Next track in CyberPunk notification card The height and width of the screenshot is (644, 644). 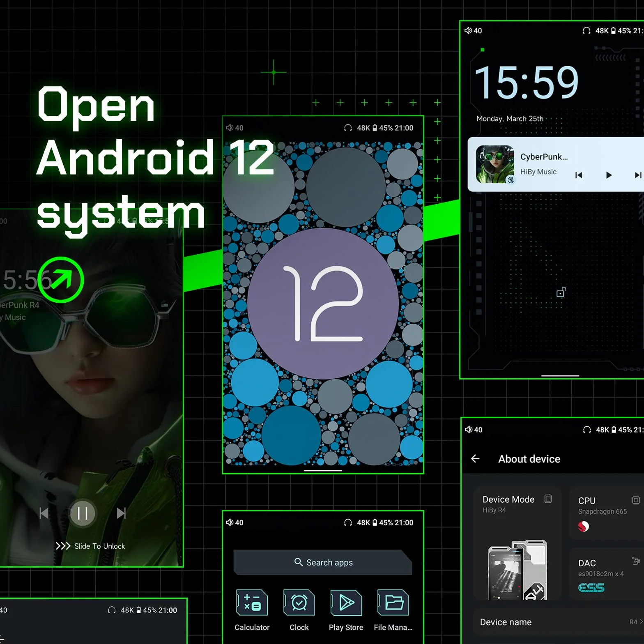(638, 175)
